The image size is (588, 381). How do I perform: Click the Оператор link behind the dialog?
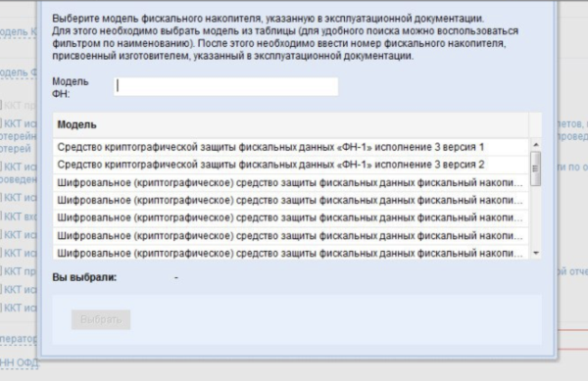click(x=19, y=339)
